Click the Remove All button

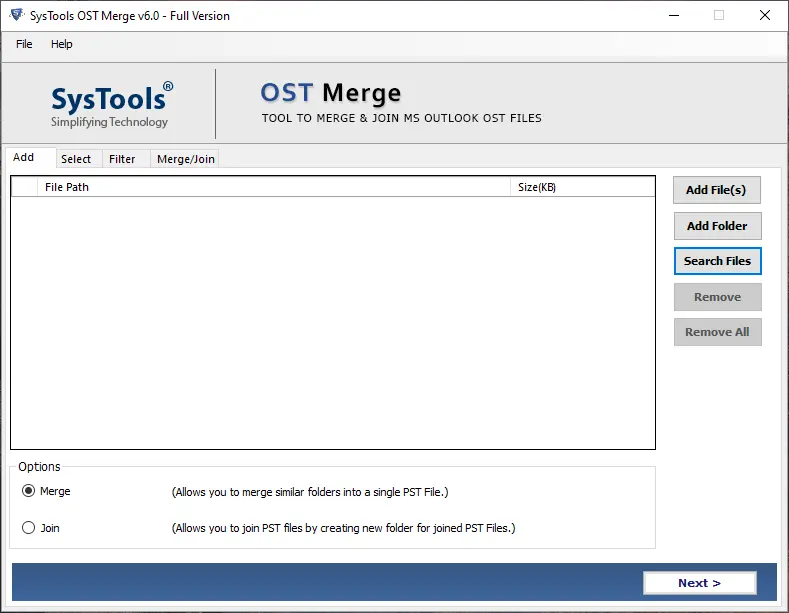718,332
